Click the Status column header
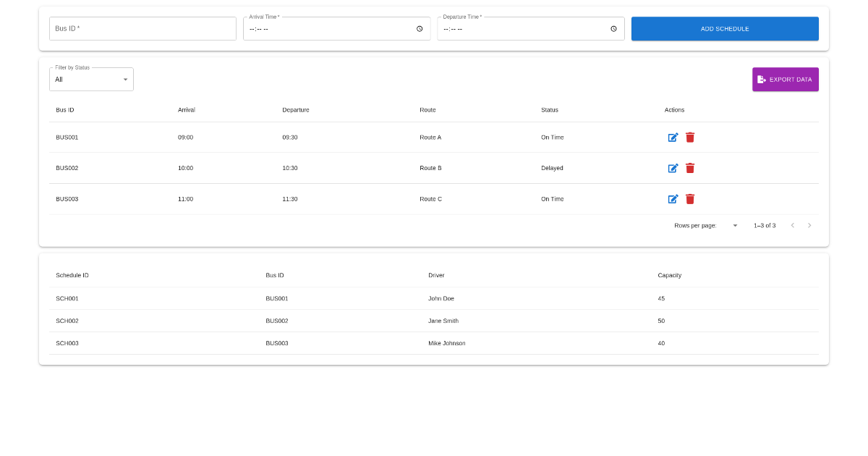Image resolution: width=868 pixels, height=456 pixels. tap(550, 110)
